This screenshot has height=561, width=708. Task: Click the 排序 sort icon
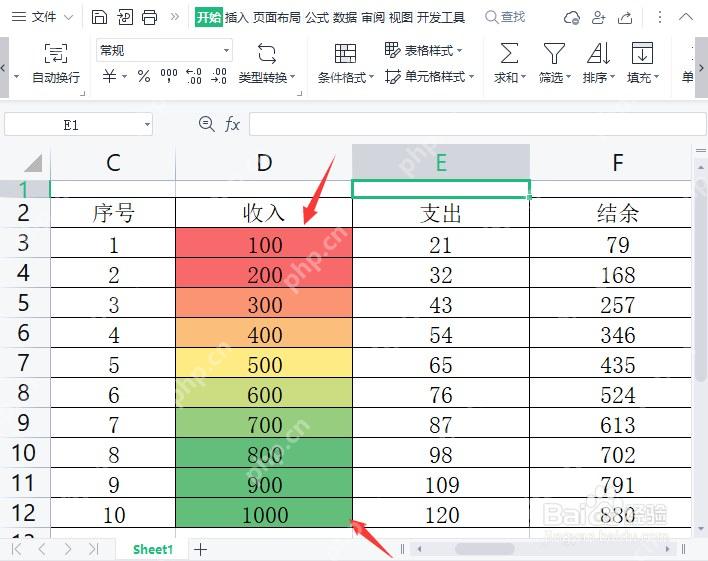[598, 53]
